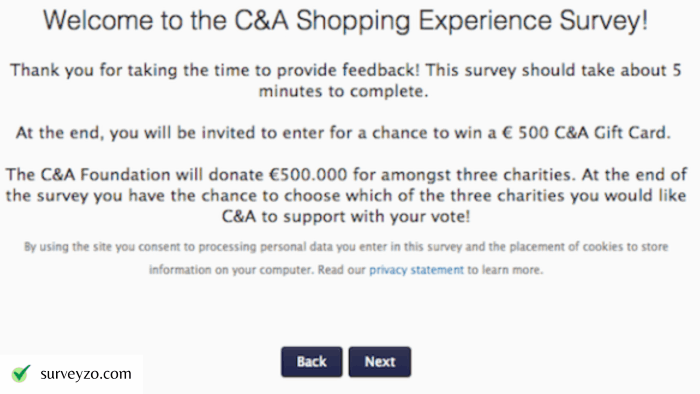Select the 'Thank you for taking the time' line
This screenshot has width=700, height=394.
pyautogui.click(x=346, y=70)
